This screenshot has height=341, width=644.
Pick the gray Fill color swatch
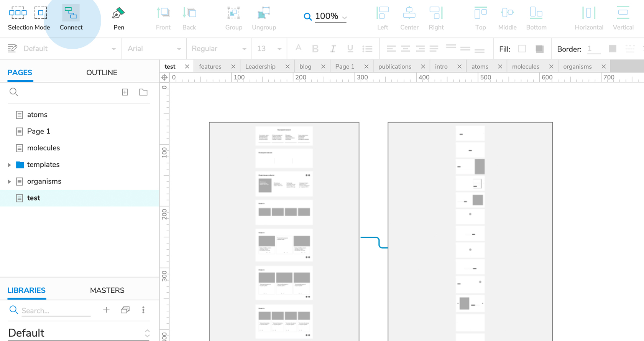539,49
